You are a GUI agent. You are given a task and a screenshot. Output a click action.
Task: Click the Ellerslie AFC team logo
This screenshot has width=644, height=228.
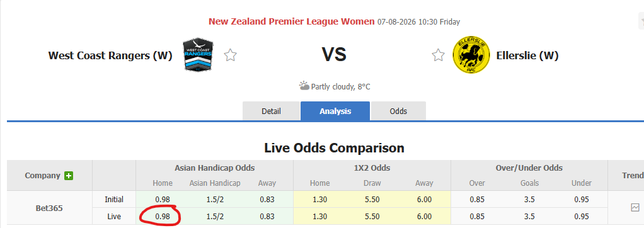tap(471, 55)
